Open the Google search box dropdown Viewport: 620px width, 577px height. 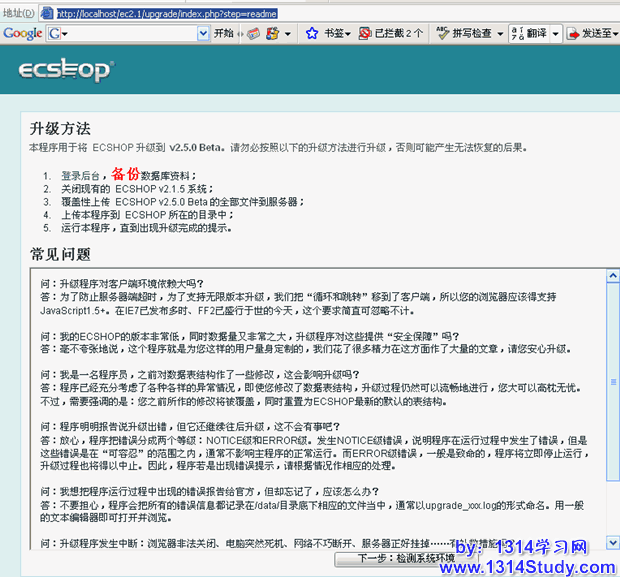[203, 34]
